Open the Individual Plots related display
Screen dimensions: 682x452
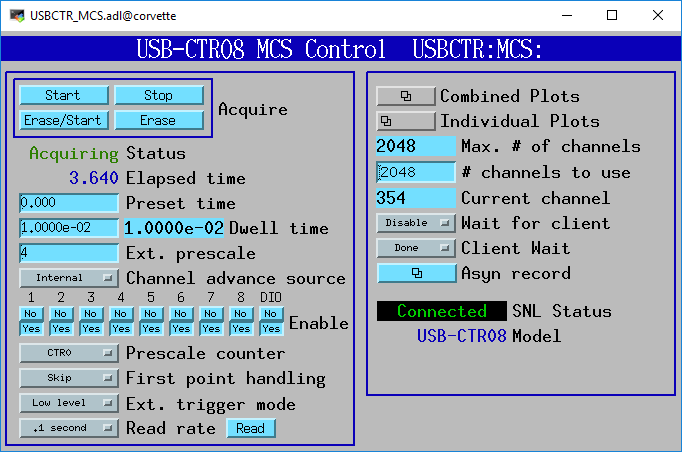[405, 121]
